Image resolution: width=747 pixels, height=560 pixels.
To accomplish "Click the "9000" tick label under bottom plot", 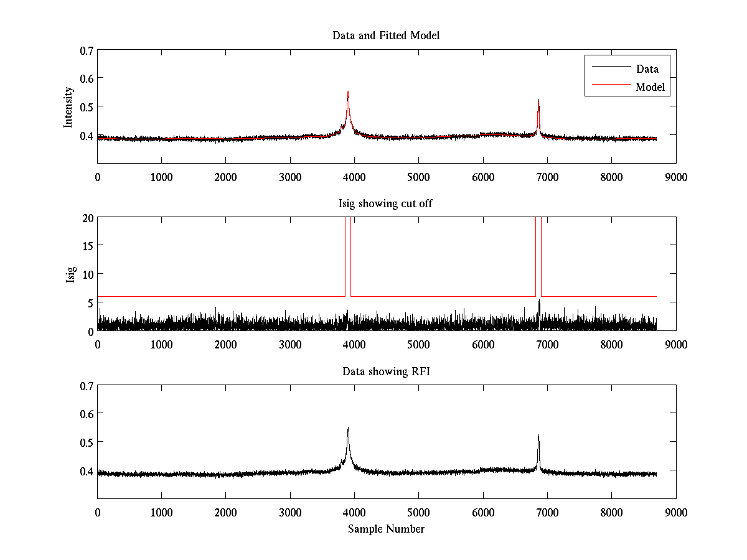I will (x=675, y=513).
